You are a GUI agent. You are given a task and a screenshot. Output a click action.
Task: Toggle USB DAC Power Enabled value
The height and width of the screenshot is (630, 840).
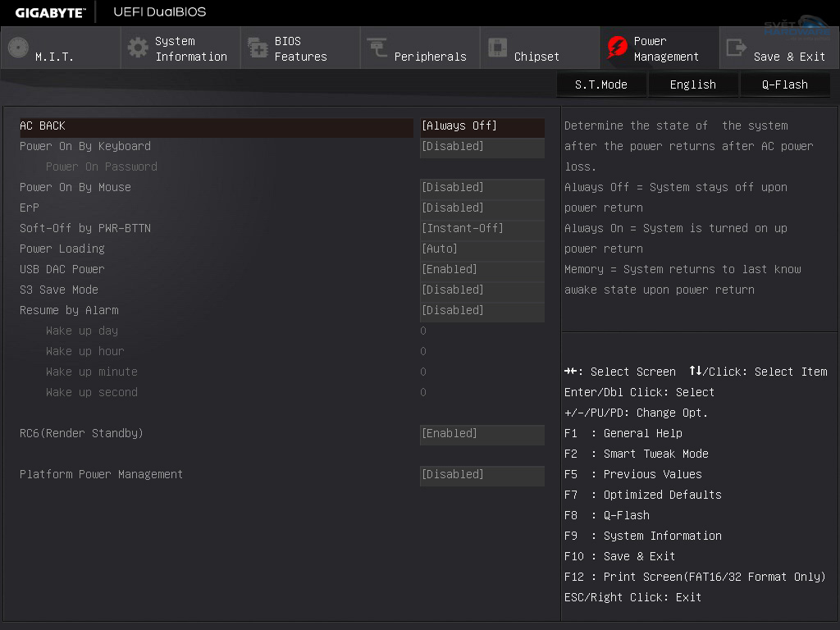pos(482,269)
